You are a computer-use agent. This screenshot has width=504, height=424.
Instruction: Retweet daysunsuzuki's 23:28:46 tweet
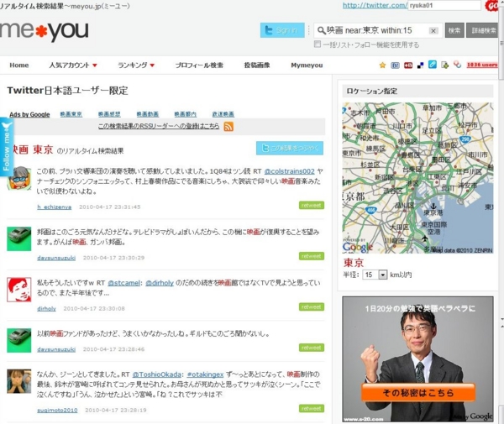click(x=312, y=348)
